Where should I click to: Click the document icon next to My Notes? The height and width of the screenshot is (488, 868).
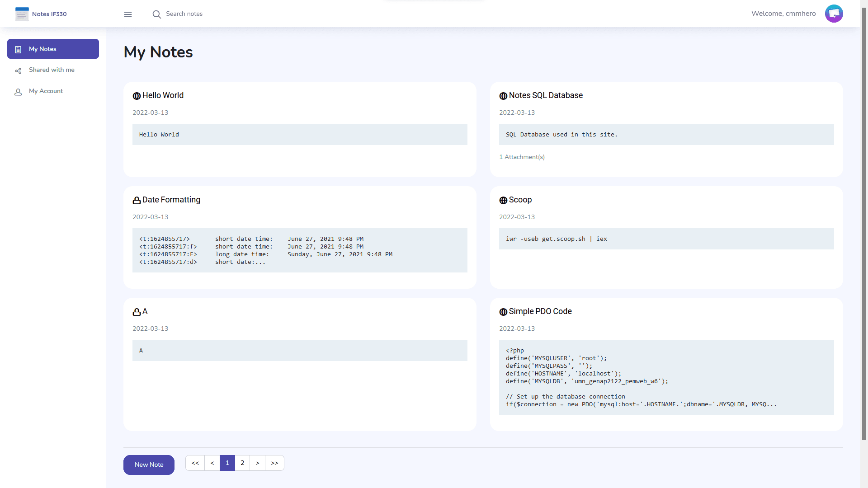click(x=18, y=49)
